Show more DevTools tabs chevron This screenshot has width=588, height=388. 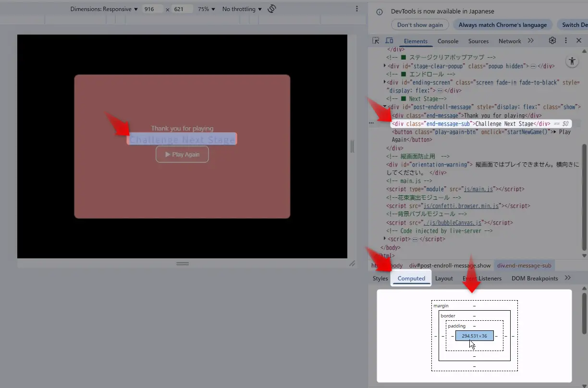[x=531, y=41]
